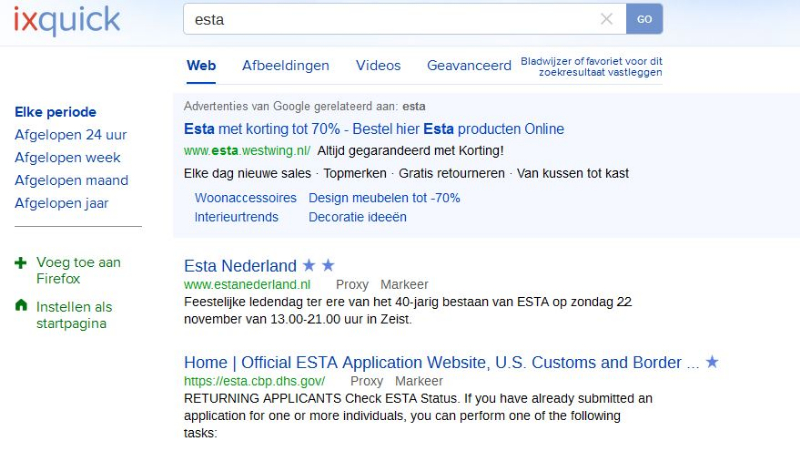The width and height of the screenshot is (800, 451).
Task: Open the Geavanceerd search tab
Action: [469, 66]
